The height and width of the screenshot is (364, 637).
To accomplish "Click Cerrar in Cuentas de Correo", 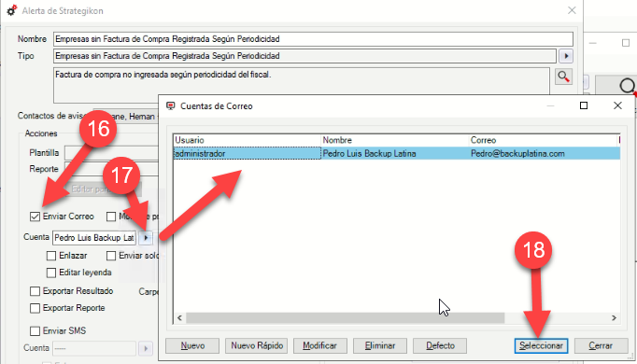I will pyautogui.click(x=601, y=345).
